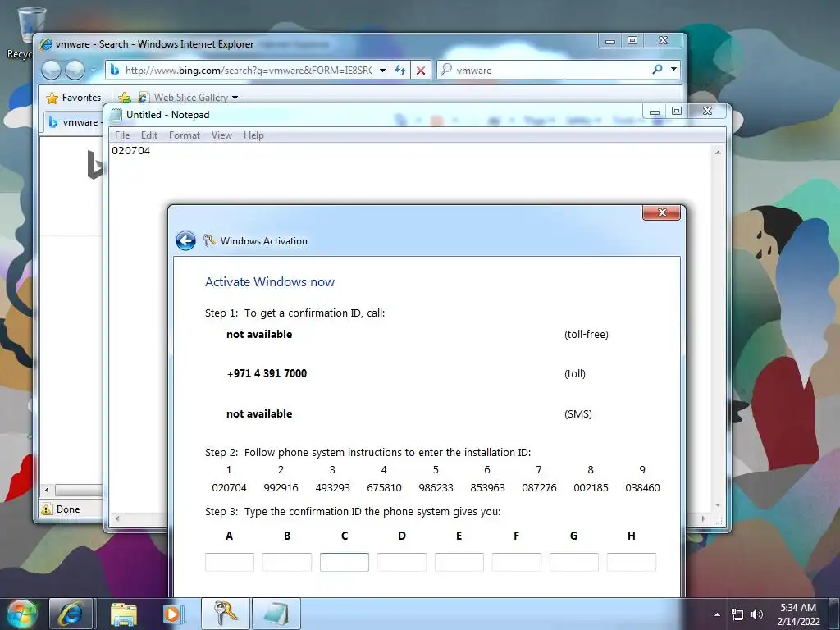
Task: Open the Windows Start menu
Action: [x=22, y=614]
